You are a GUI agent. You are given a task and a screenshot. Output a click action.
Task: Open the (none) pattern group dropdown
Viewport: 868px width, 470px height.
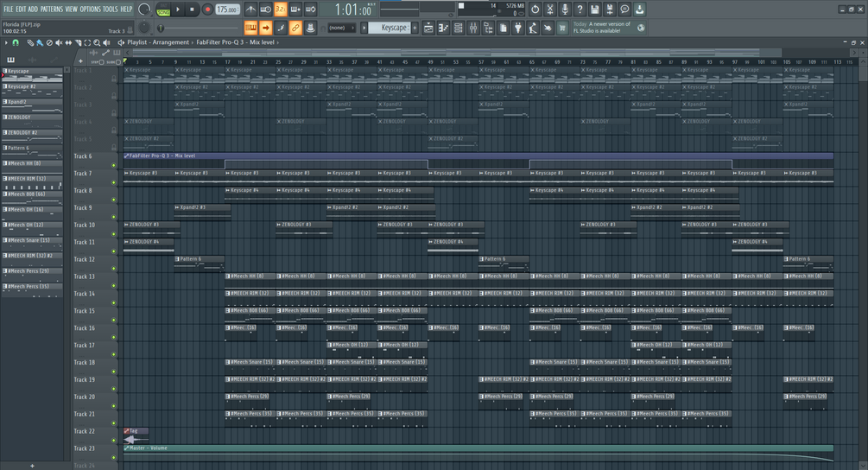click(341, 28)
